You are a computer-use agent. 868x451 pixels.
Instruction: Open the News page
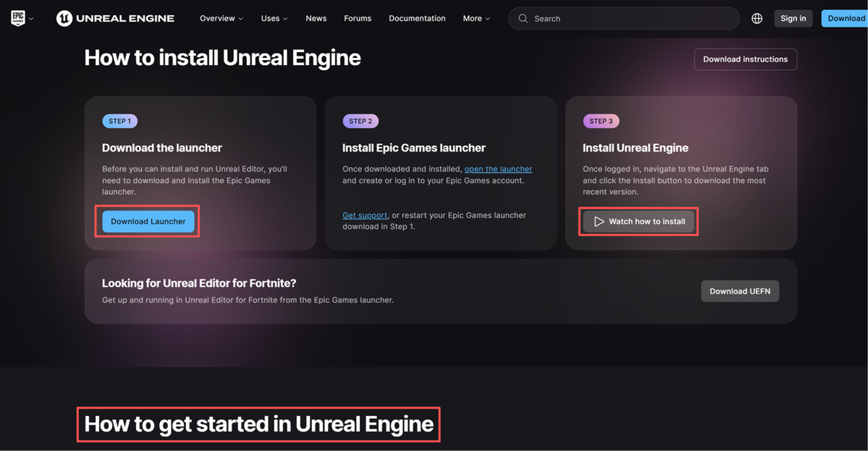point(316,19)
